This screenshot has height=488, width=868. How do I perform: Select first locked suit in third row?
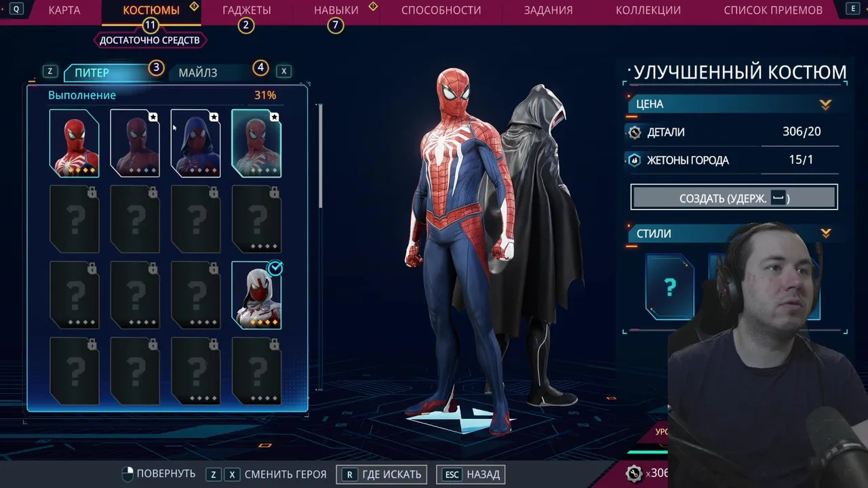(x=74, y=296)
